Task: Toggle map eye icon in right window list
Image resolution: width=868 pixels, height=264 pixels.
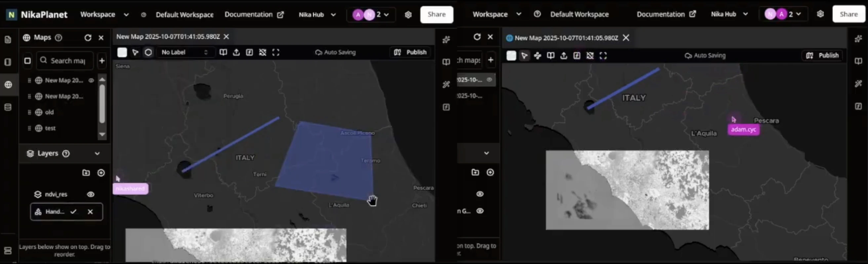Action: tap(489, 80)
